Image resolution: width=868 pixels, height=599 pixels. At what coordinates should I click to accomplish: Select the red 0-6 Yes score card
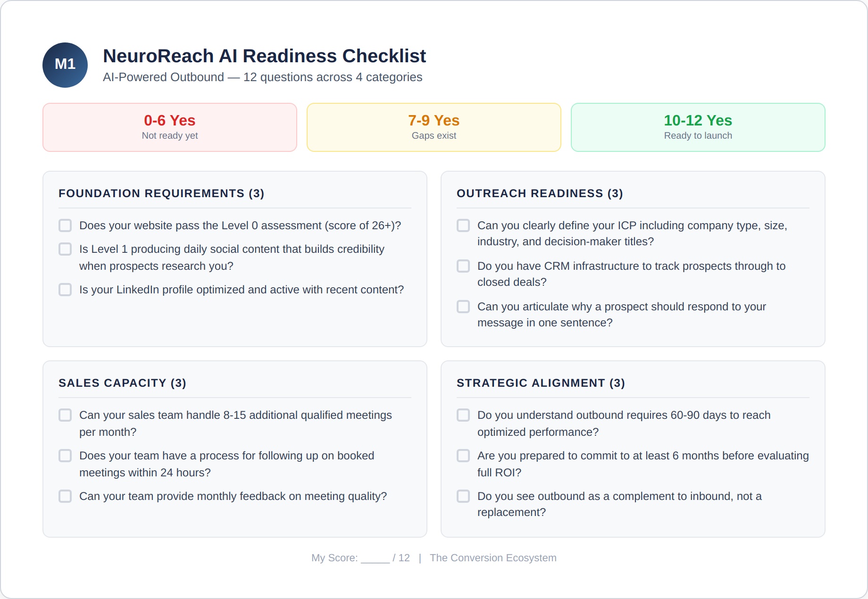click(x=170, y=127)
